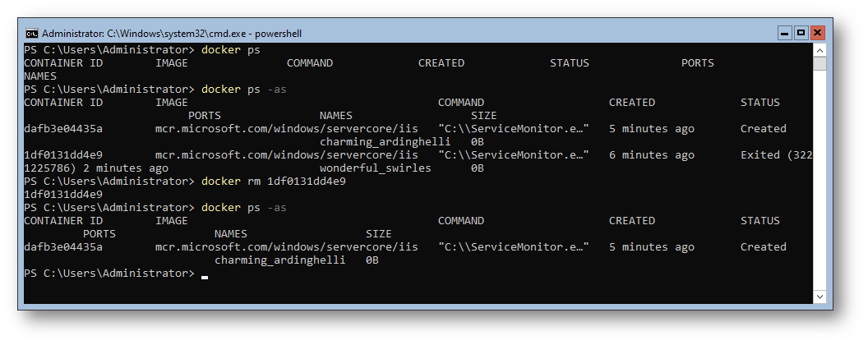The image size is (868, 345).
Task: Click the '6 minutes ago' created value
Action: (652, 154)
